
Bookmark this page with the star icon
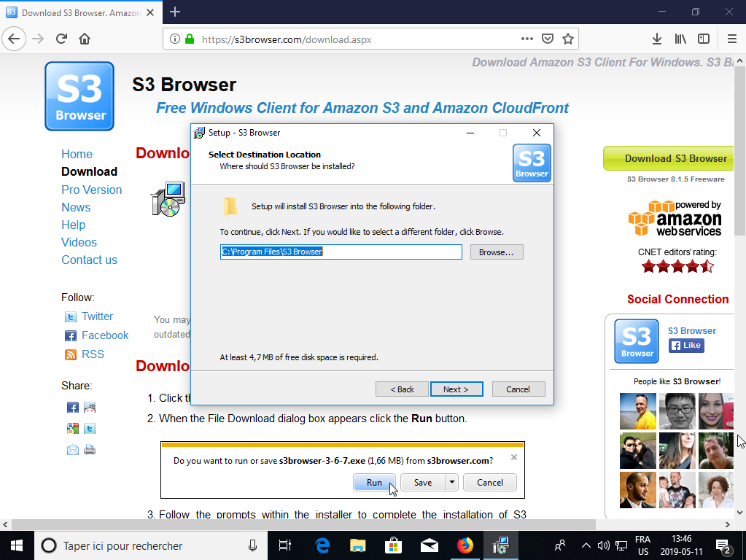click(x=567, y=39)
